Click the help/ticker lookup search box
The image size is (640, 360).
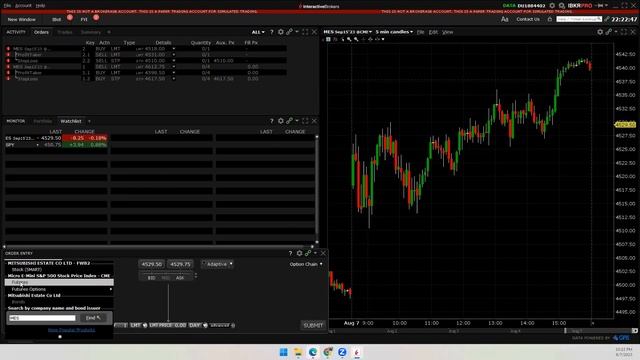tap(579, 19)
